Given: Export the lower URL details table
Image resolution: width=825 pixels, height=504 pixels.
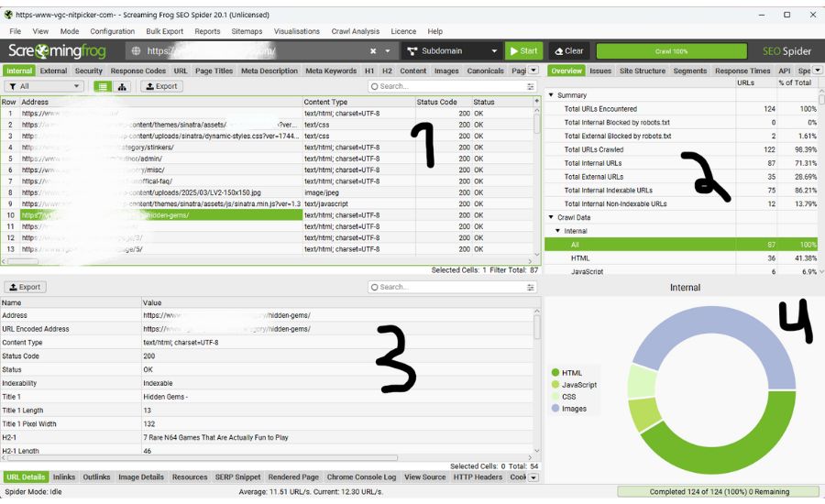Looking at the screenshot, I should (x=25, y=287).
